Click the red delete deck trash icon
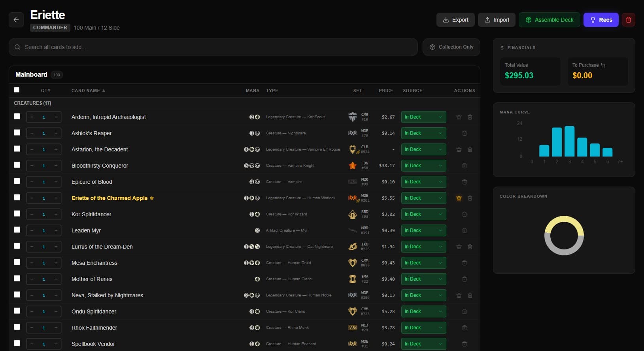This screenshot has height=351, width=644. pyautogui.click(x=628, y=20)
